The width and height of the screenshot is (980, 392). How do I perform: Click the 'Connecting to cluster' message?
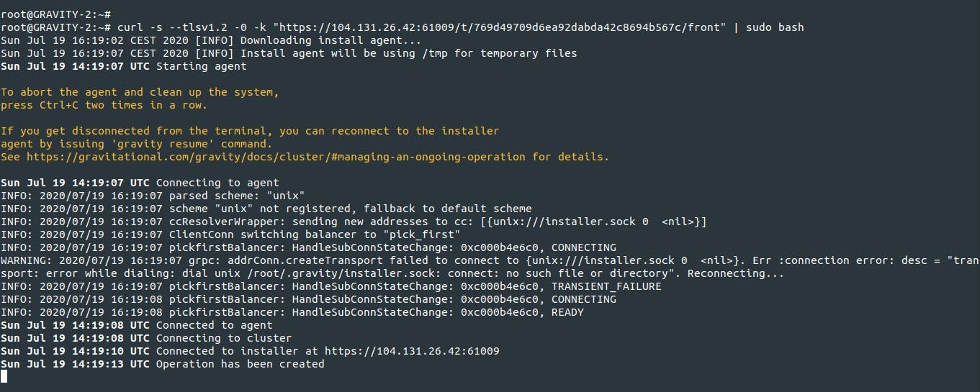pos(223,338)
